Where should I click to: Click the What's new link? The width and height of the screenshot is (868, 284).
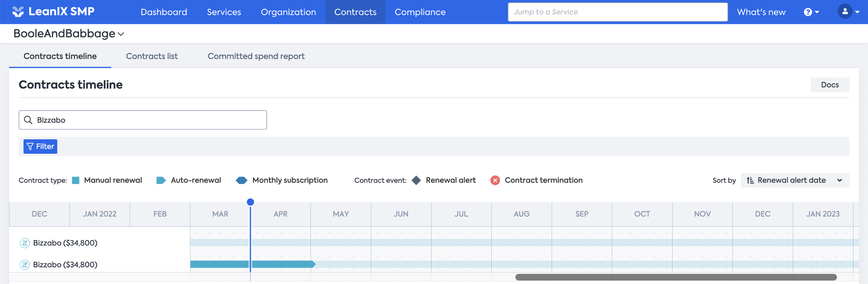761,12
